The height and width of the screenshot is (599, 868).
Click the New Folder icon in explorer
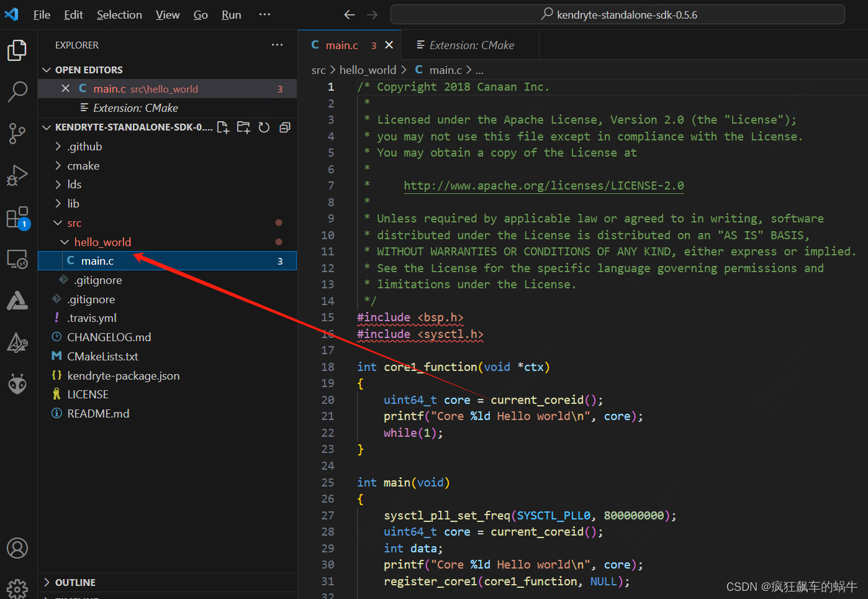243,127
